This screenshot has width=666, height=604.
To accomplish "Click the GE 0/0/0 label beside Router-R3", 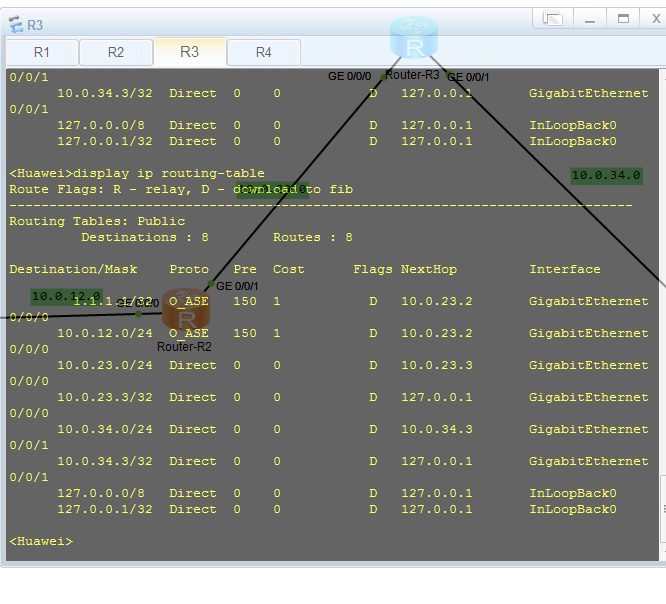I will coord(350,76).
